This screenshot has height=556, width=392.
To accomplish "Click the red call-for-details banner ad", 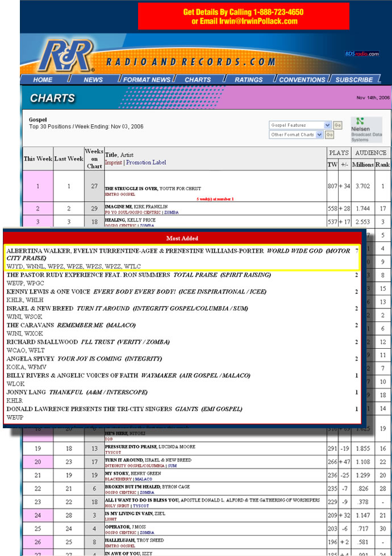I will coord(243,16).
